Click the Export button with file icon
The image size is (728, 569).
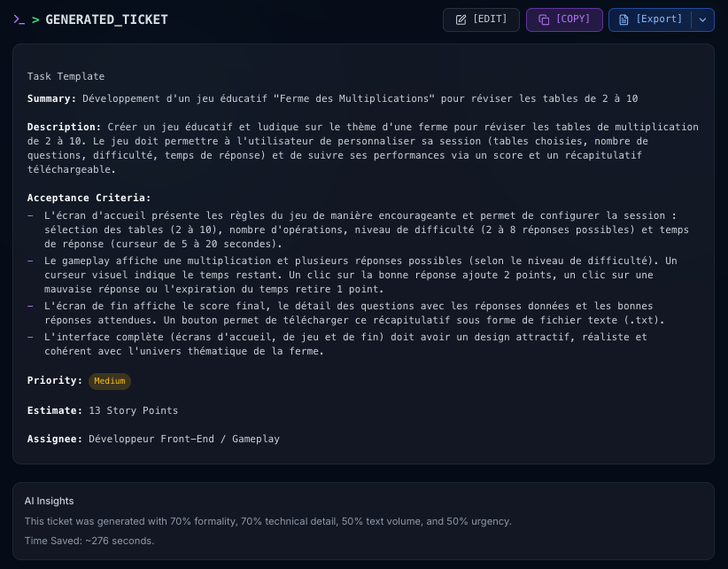tap(650, 19)
